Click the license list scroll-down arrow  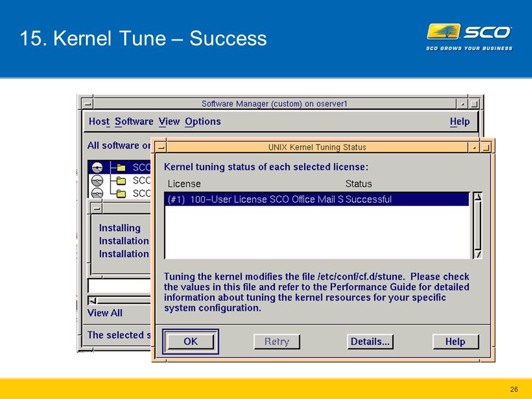pos(478,254)
